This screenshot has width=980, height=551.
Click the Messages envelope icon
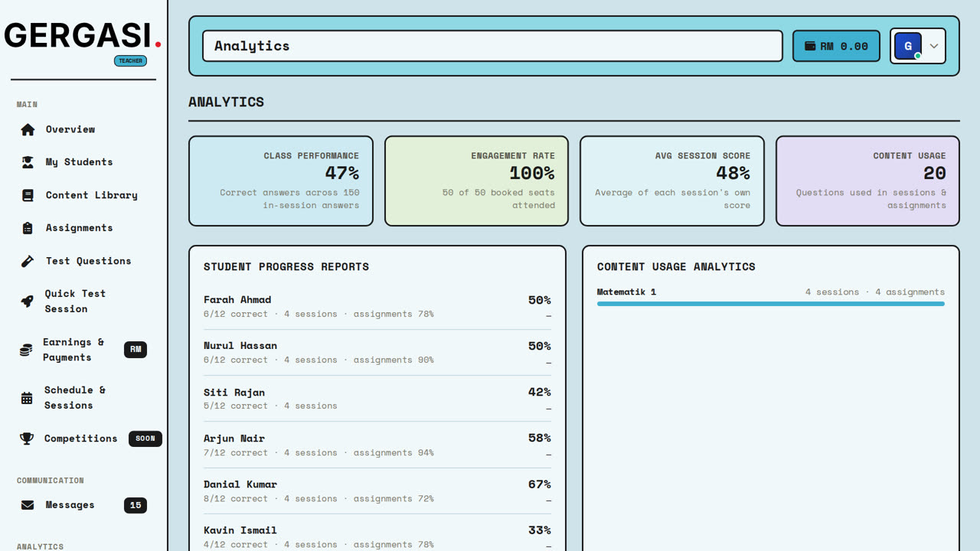click(28, 505)
